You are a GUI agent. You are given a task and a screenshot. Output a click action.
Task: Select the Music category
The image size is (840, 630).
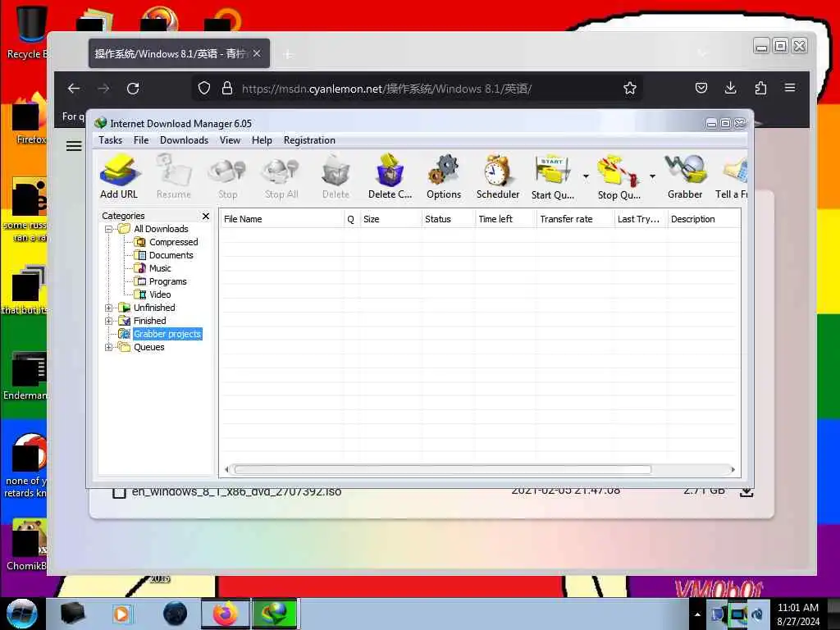(x=160, y=268)
